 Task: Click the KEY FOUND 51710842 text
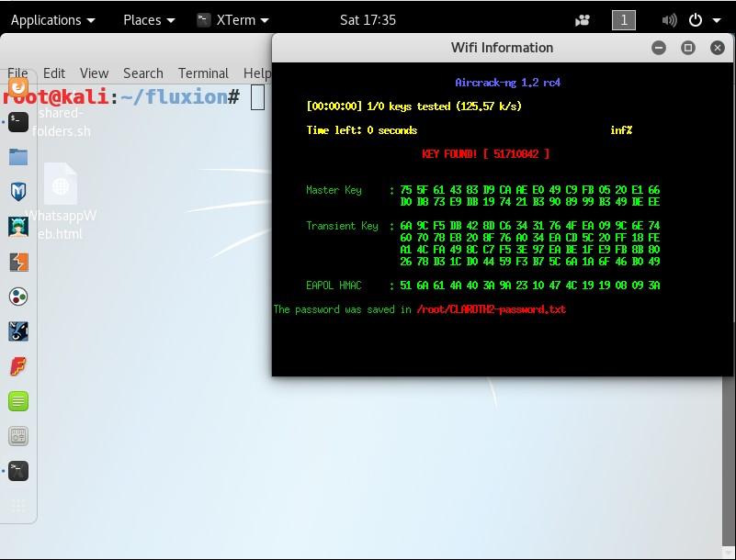pos(485,154)
